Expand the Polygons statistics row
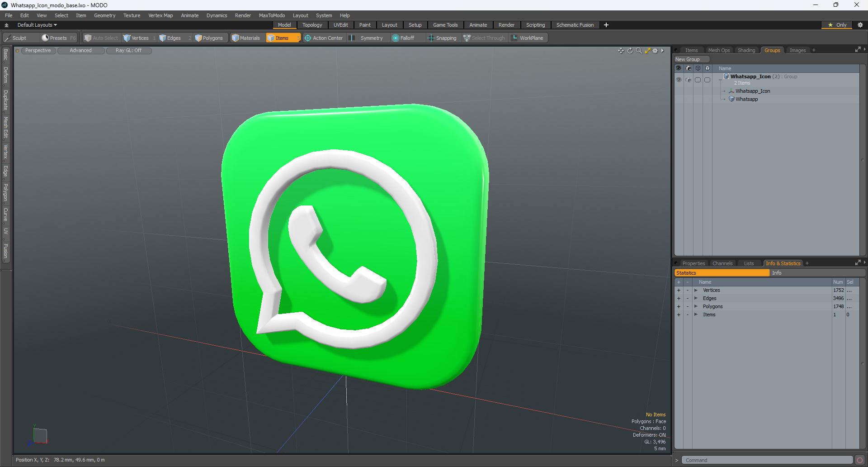The height and width of the screenshot is (467, 868). click(696, 306)
